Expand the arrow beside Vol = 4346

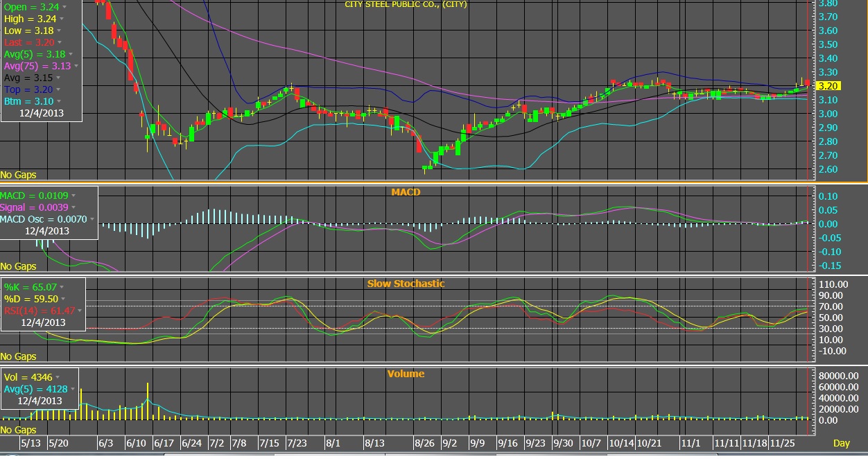(x=56, y=378)
